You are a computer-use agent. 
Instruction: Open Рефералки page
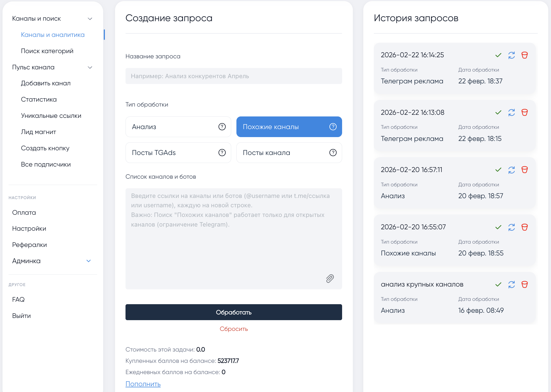[x=29, y=245]
